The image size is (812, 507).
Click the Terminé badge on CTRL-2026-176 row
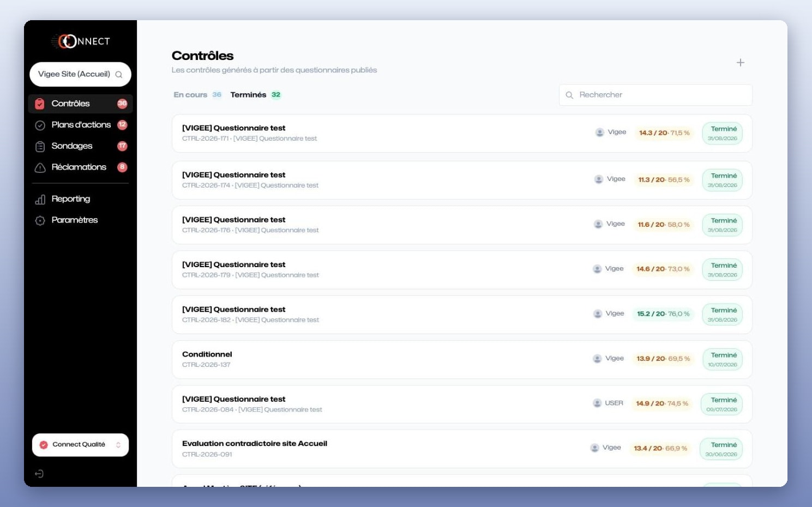(723, 225)
